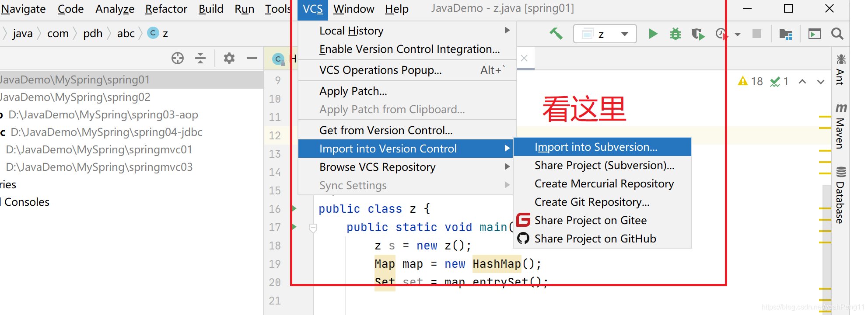
Task: Click run gutter arrow on line 16
Action: [294, 208]
